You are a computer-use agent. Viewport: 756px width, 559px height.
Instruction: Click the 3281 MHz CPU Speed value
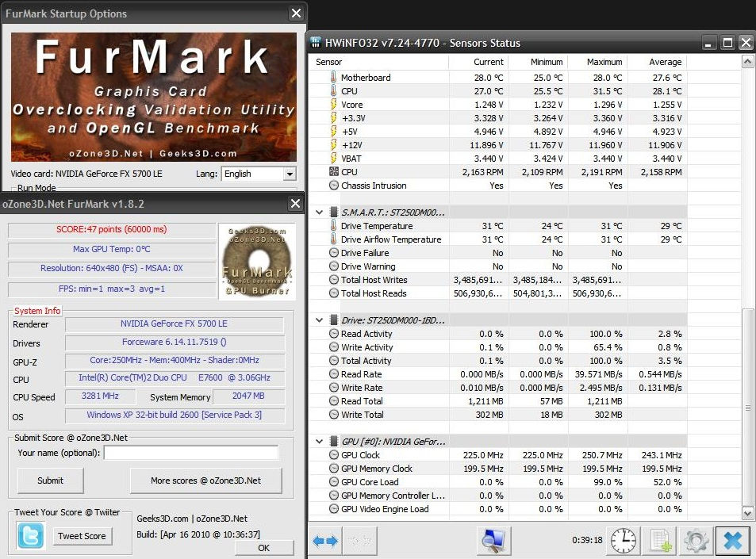tap(100, 396)
